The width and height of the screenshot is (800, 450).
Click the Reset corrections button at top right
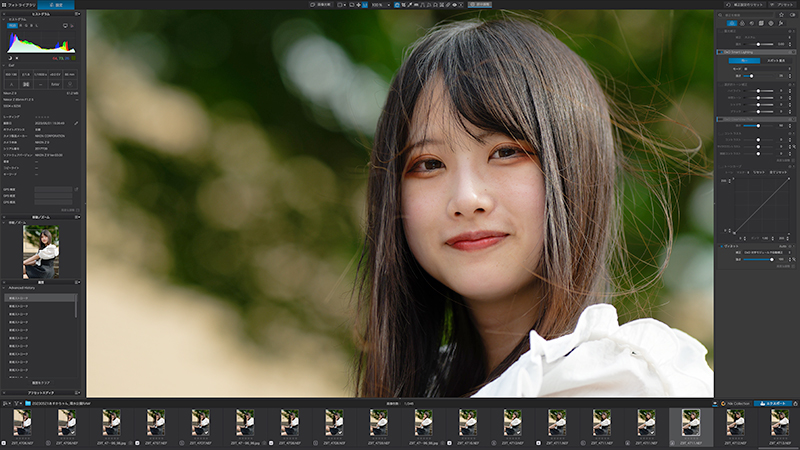(x=745, y=5)
